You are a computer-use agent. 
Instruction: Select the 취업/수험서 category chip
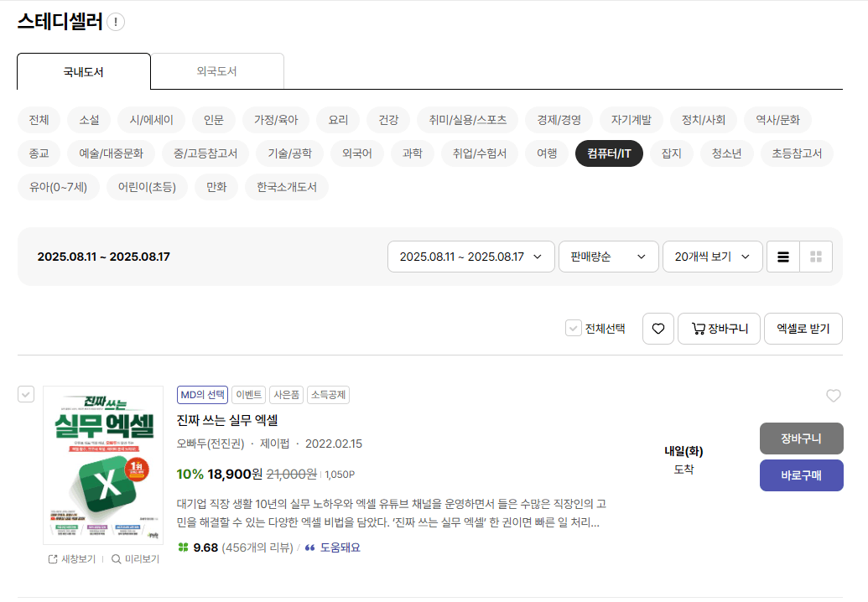(x=480, y=153)
